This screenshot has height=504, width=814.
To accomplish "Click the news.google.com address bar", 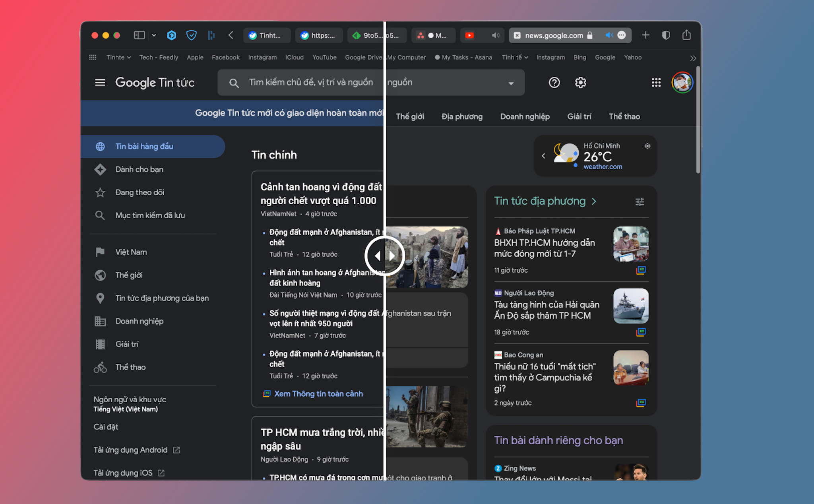I will tap(570, 35).
